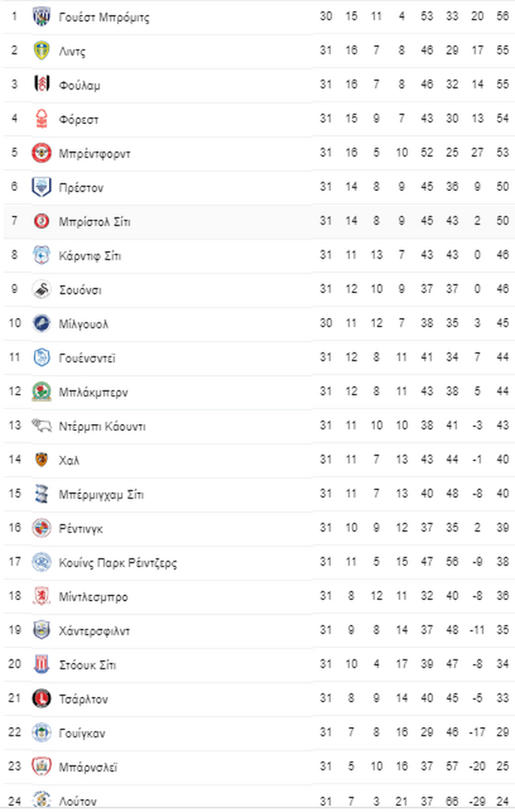The height and width of the screenshot is (812, 515).
Task: Click the Φόρεστ red tree crest
Action: coord(41,119)
